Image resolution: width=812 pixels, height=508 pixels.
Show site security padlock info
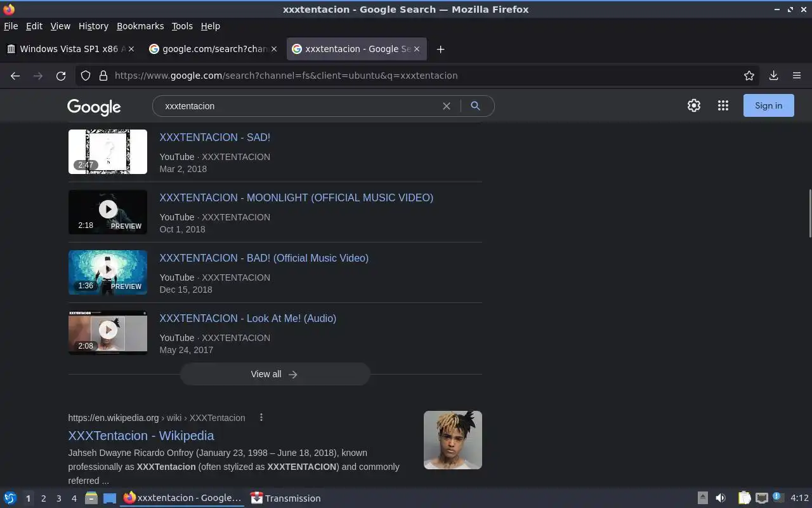coord(103,76)
